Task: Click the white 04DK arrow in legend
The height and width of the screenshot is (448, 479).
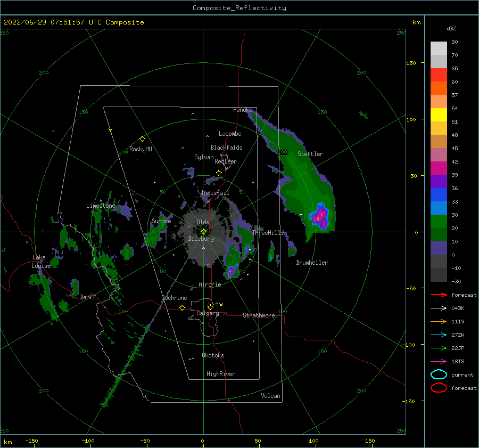Action: [x=439, y=308]
